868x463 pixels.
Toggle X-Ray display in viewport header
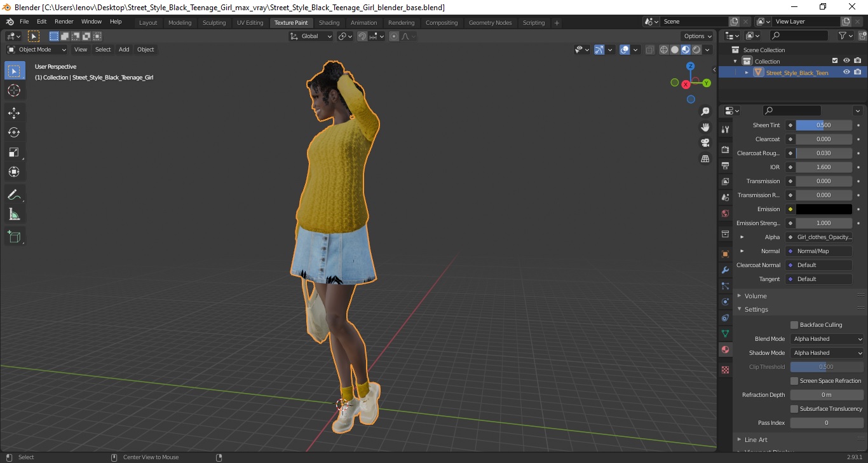click(x=649, y=50)
